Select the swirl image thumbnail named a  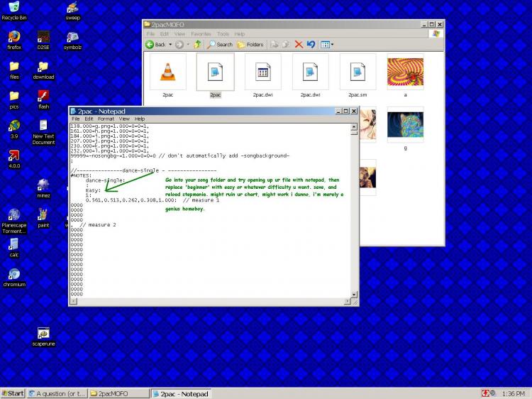(405, 72)
